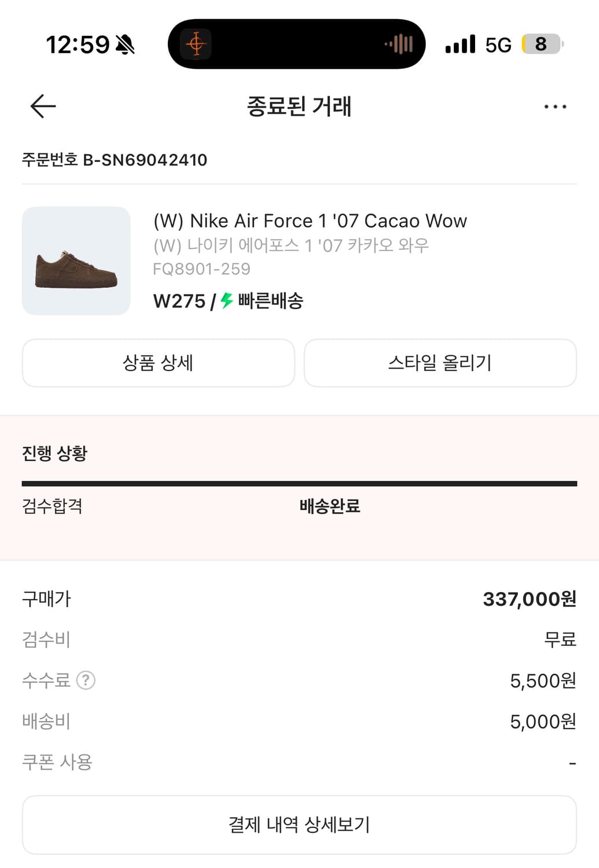
Task: Tap the fee help question mark icon
Action: point(86,681)
